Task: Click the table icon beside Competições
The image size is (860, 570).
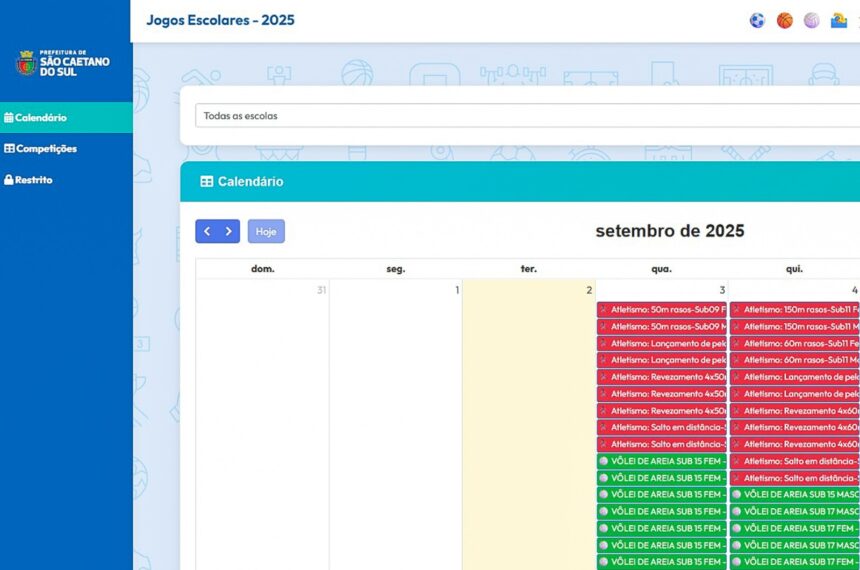Action: pos(9,149)
